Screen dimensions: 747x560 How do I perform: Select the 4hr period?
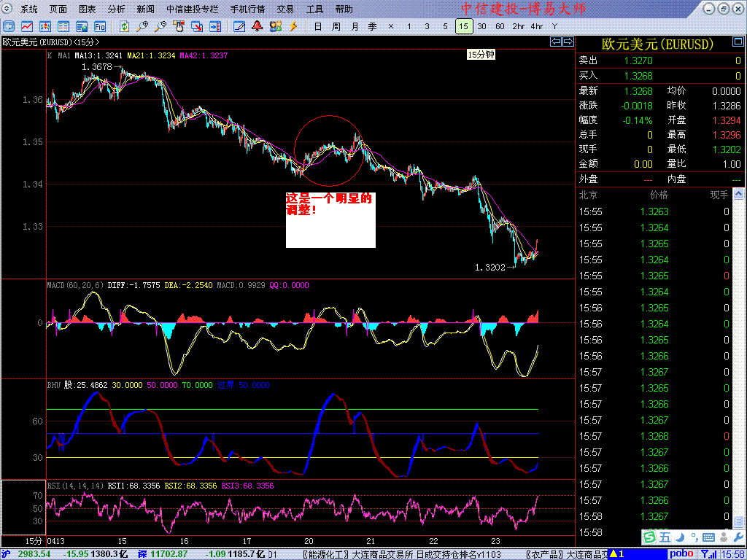tap(536, 27)
